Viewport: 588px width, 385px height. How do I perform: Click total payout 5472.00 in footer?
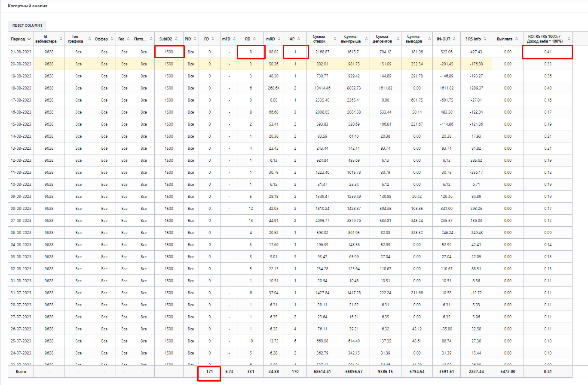coord(508,371)
